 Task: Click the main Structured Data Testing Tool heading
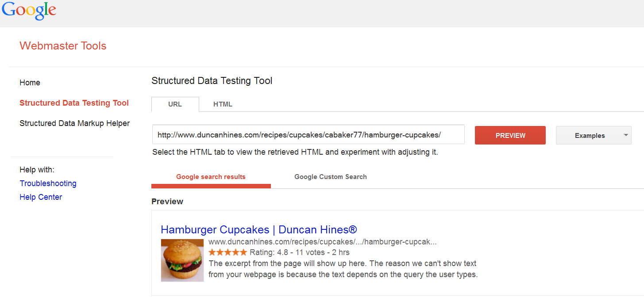pyautogui.click(x=212, y=81)
